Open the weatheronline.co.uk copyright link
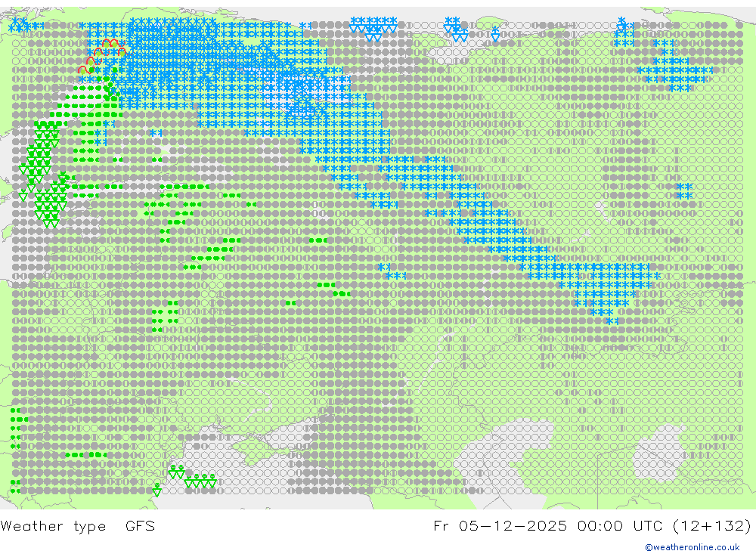This screenshot has height=554, width=756. click(692, 547)
